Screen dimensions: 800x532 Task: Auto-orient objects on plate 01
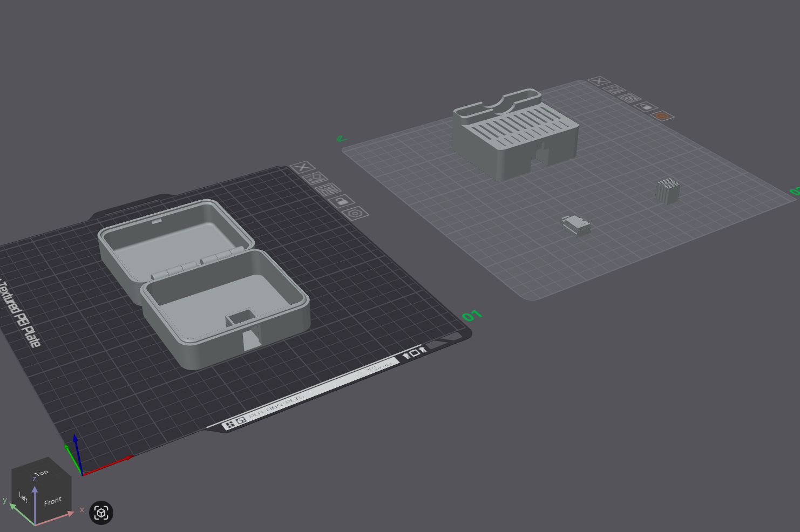click(316, 178)
